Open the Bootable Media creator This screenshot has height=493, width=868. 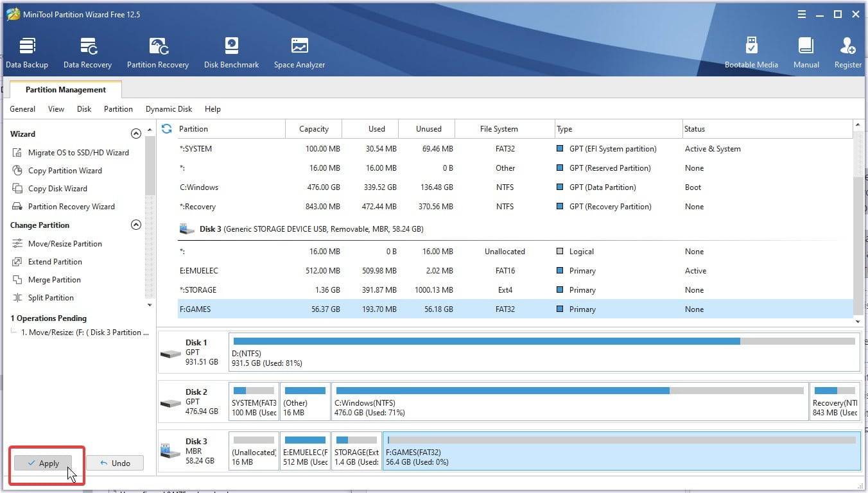pyautogui.click(x=751, y=51)
